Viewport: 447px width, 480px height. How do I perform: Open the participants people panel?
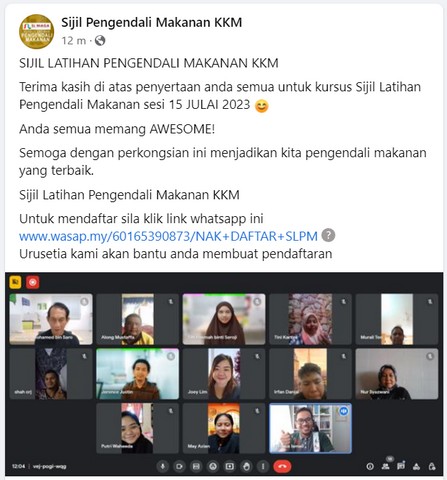(386, 466)
